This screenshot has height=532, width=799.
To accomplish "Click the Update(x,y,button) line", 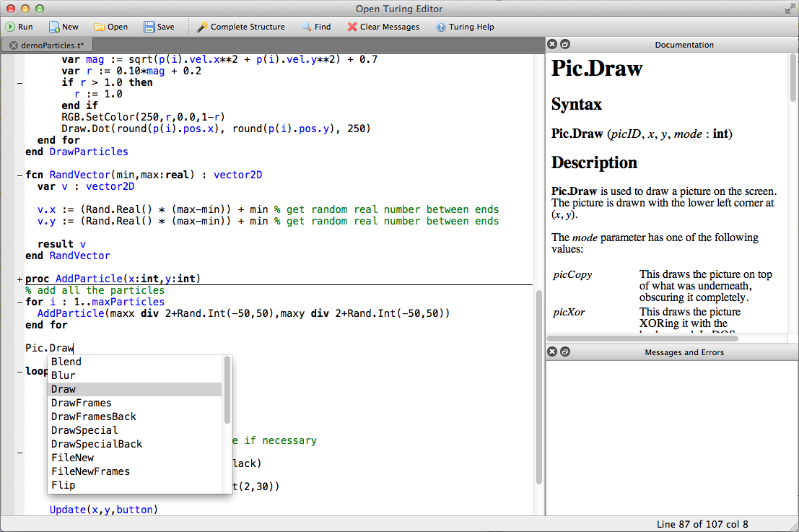I will [x=104, y=510].
